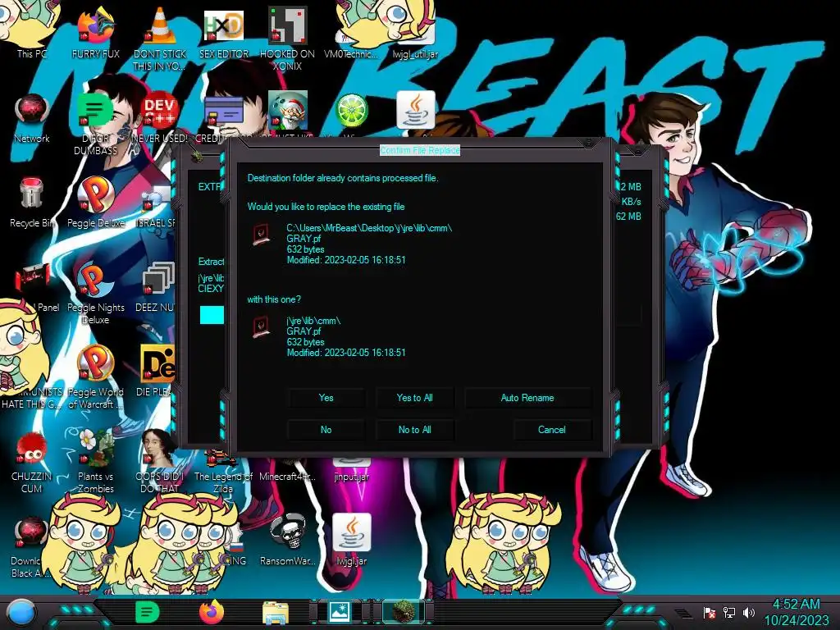Select Auto Rename option
This screenshot has width=840, height=630.
click(x=527, y=398)
